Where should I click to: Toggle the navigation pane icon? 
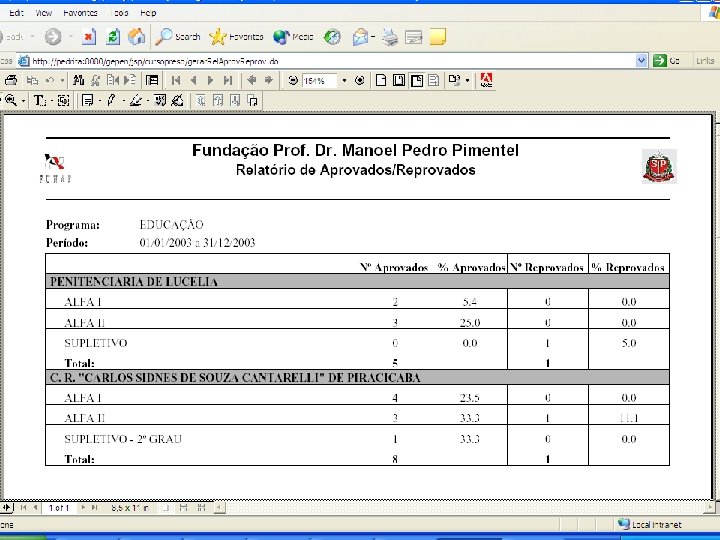[x=152, y=80]
